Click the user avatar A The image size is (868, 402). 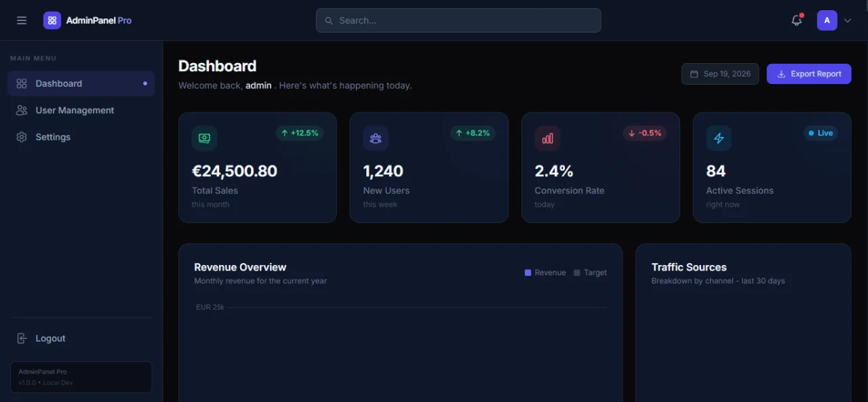pos(827,20)
